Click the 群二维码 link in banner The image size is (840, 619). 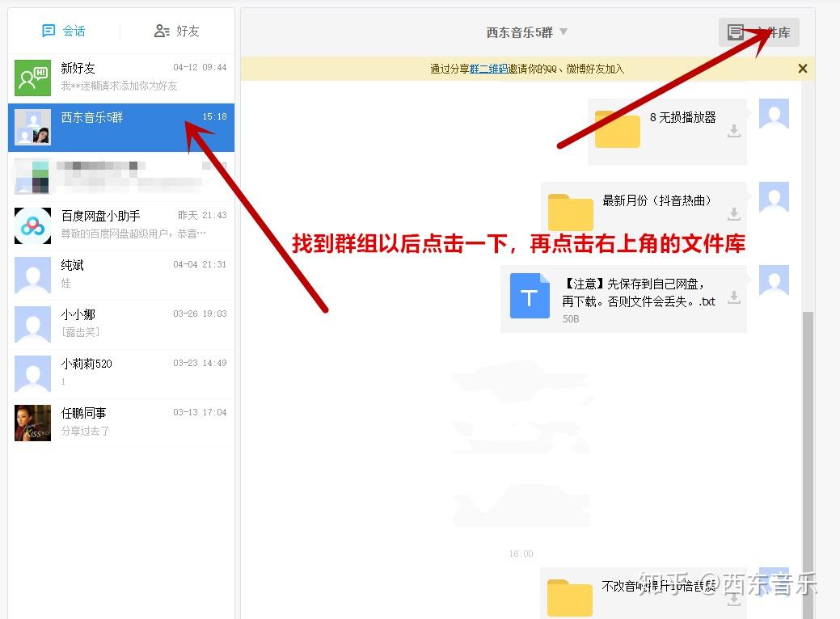[x=490, y=69]
